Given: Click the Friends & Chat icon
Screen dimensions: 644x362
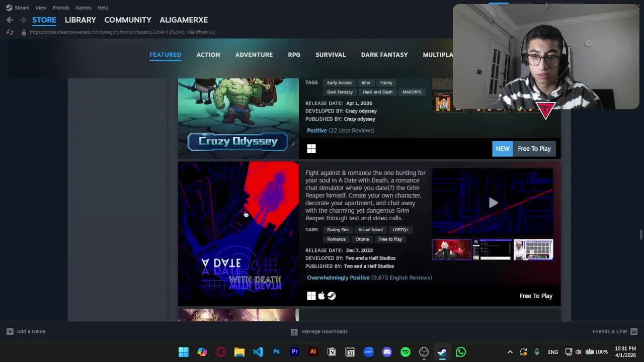Looking at the screenshot, I should tap(634, 331).
